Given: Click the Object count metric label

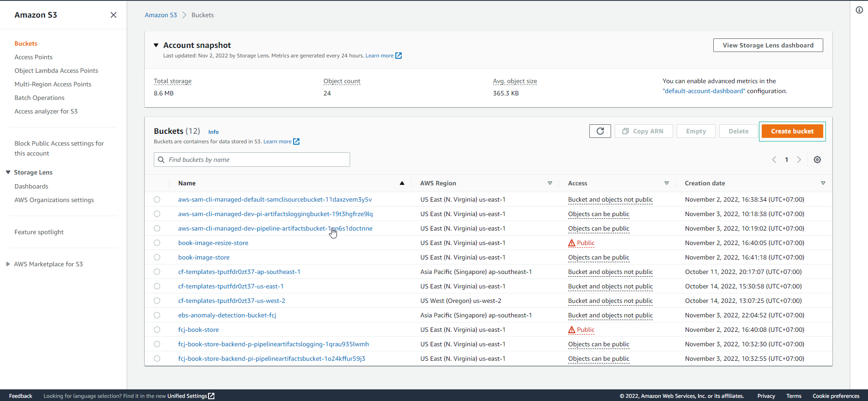Looking at the screenshot, I should tap(342, 81).
